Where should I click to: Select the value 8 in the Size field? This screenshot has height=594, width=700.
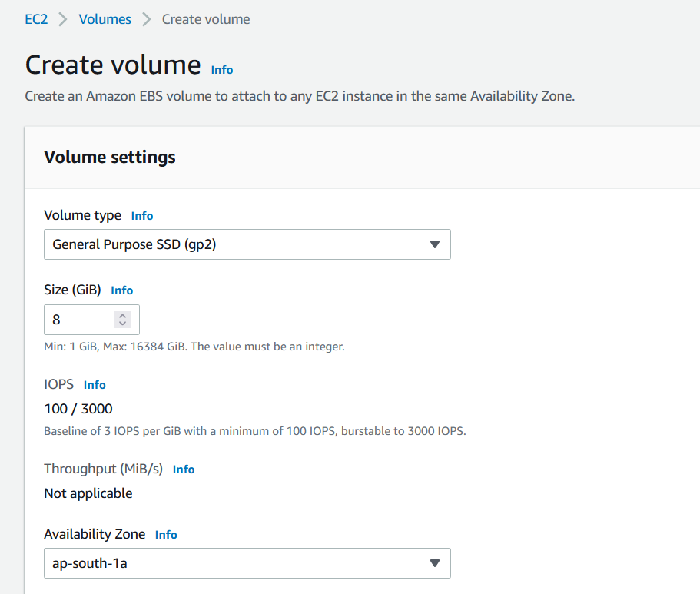(x=58, y=320)
